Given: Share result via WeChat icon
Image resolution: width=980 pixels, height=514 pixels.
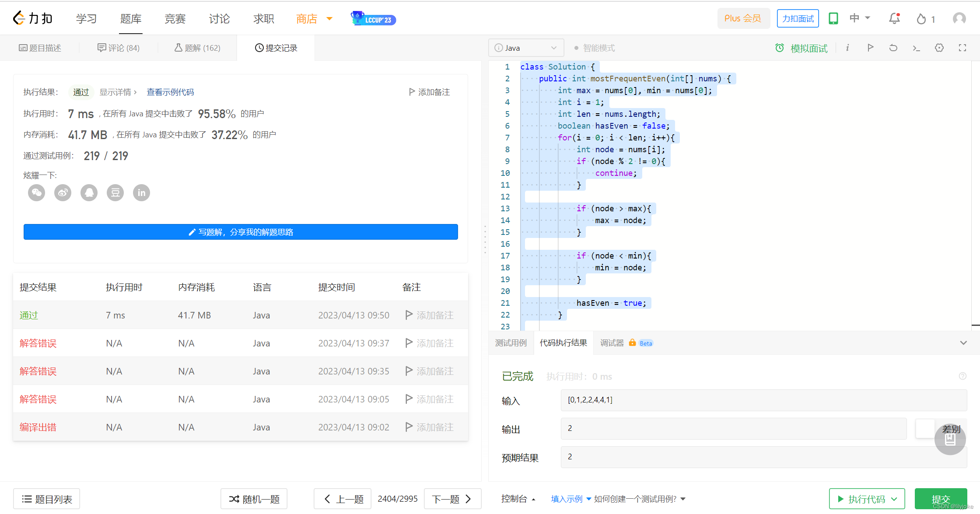Looking at the screenshot, I should pos(37,192).
